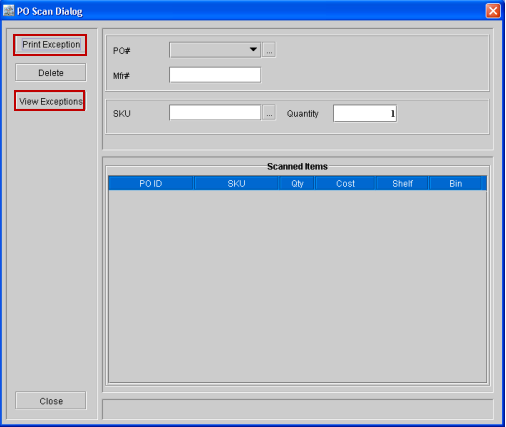
Task: Focus the Mfr# input field
Action: click(x=215, y=75)
